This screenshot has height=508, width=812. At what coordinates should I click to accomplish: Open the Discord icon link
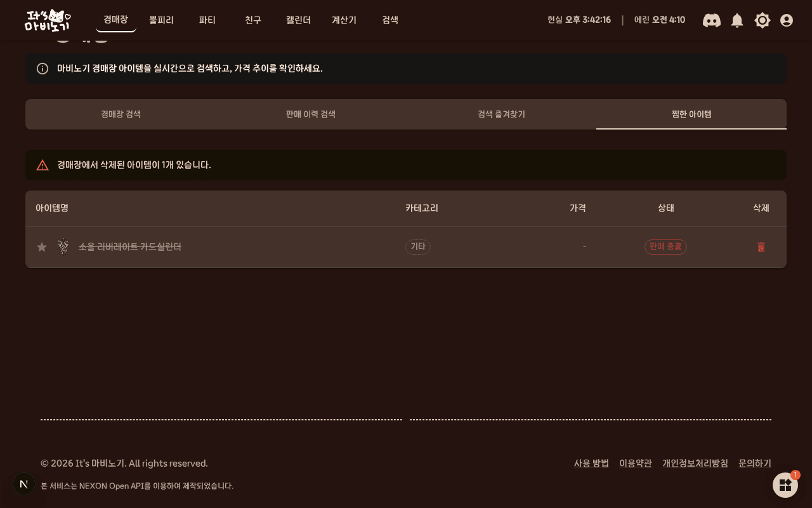[712, 20]
